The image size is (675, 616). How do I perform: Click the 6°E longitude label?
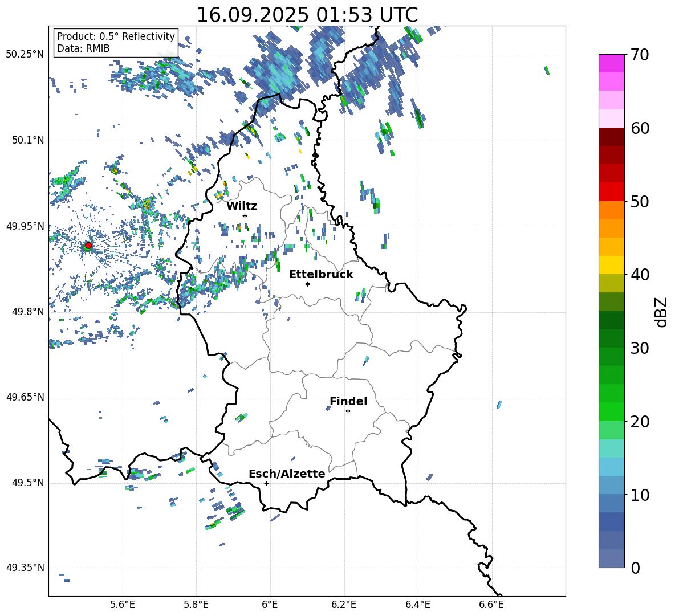[x=270, y=605]
